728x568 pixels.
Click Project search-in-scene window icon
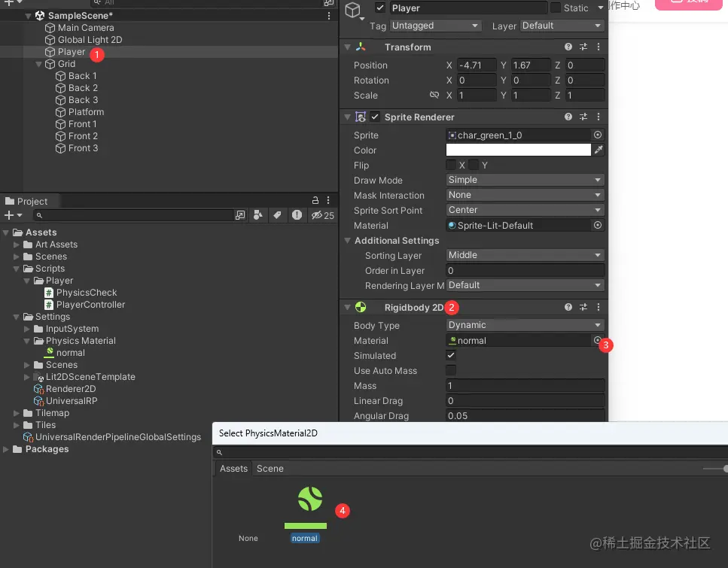240,215
